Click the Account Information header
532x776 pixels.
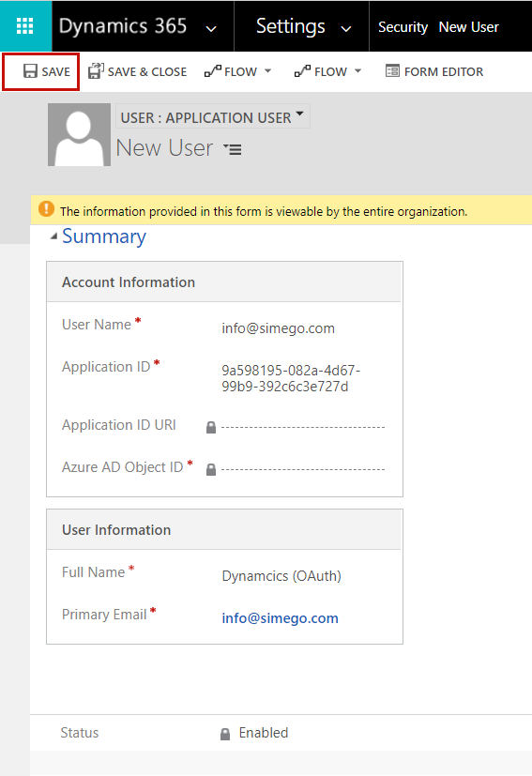point(224,282)
